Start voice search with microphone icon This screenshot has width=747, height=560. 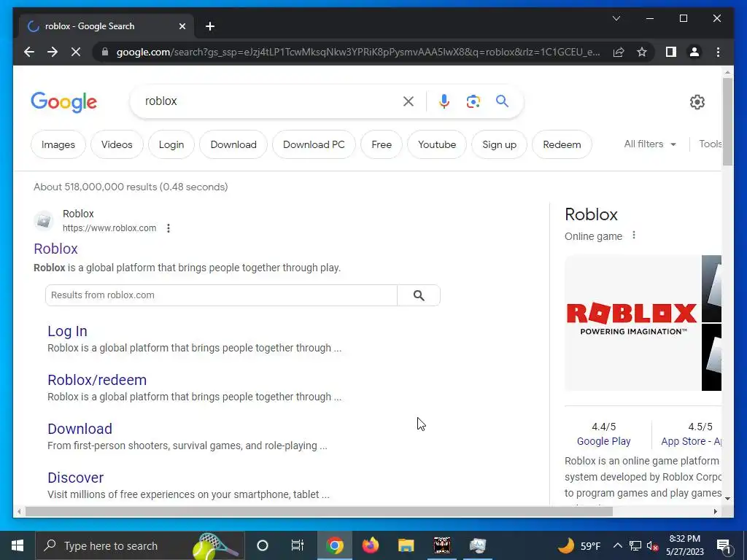[x=444, y=101]
